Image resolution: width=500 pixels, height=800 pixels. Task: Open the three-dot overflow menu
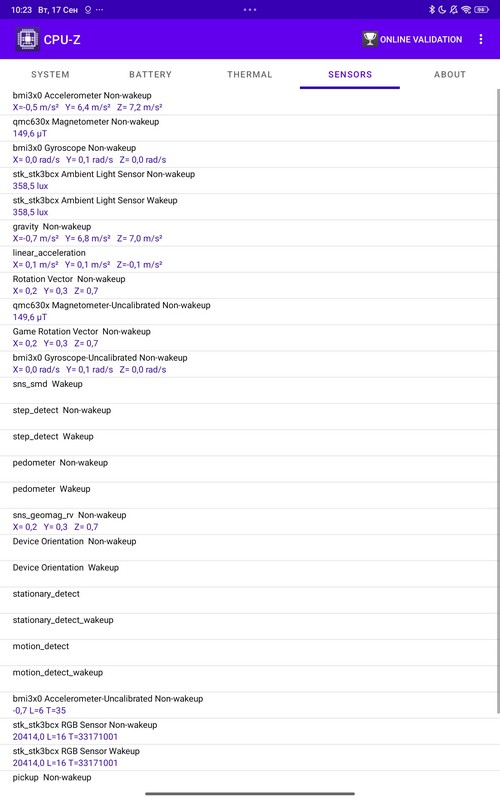(481, 39)
